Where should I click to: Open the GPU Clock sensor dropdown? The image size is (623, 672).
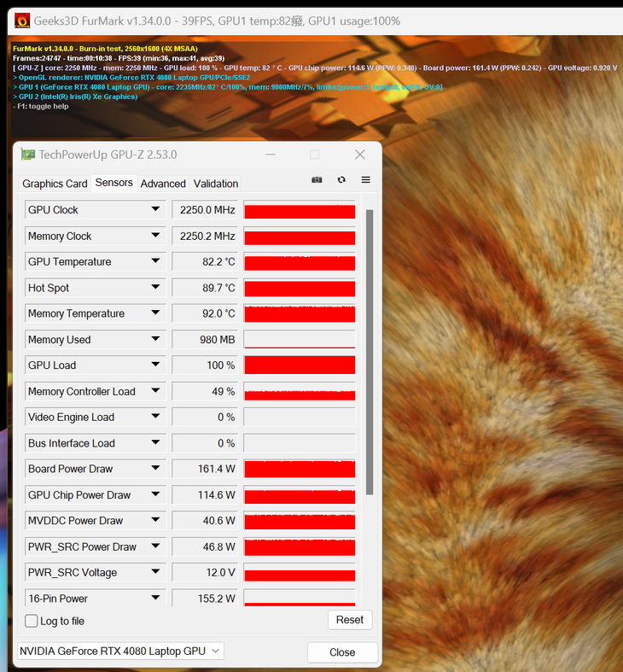click(155, 209)
